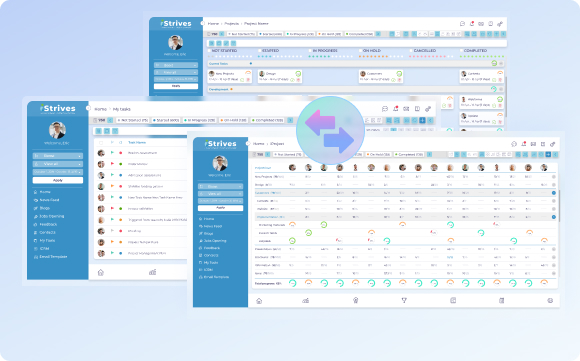The image size is (580, 361).
Task: Click the trophy icon in bottom bar
Action: 404,300
